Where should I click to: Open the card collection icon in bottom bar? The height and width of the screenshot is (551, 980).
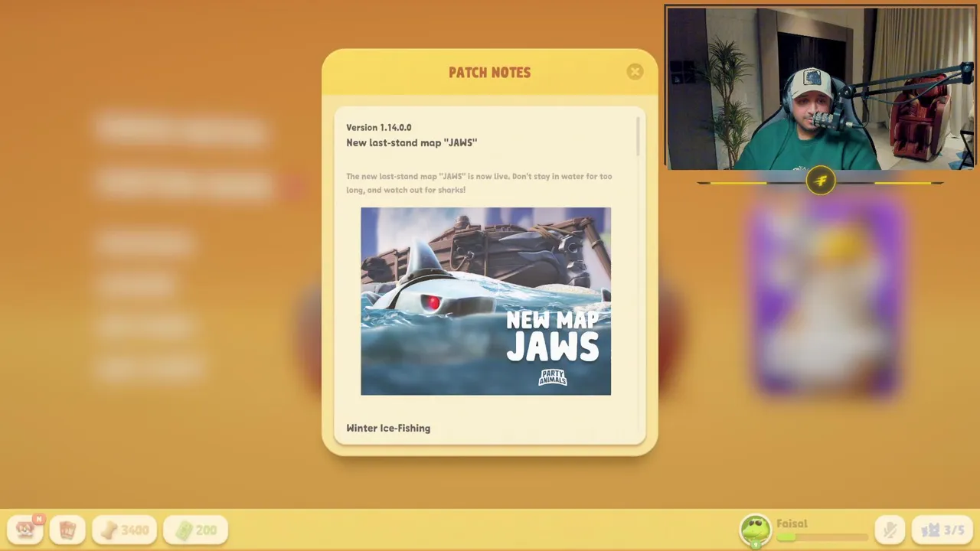[x=67, y=530]
